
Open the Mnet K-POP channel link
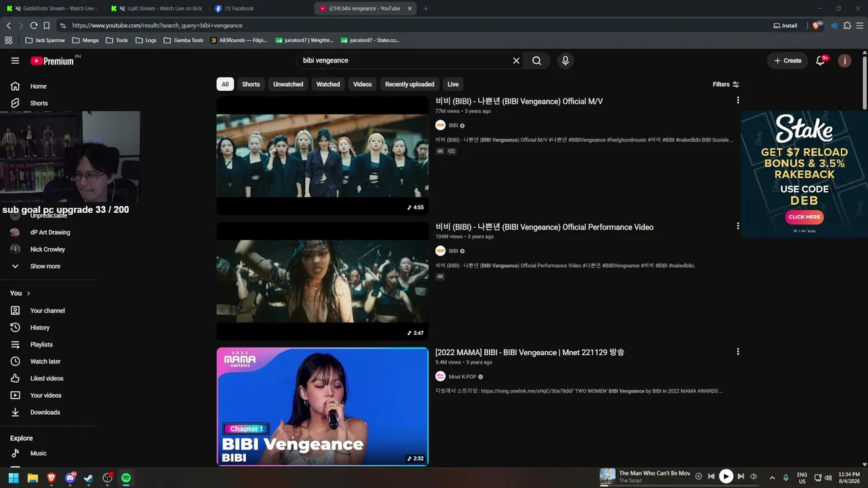tap(462, 377)
